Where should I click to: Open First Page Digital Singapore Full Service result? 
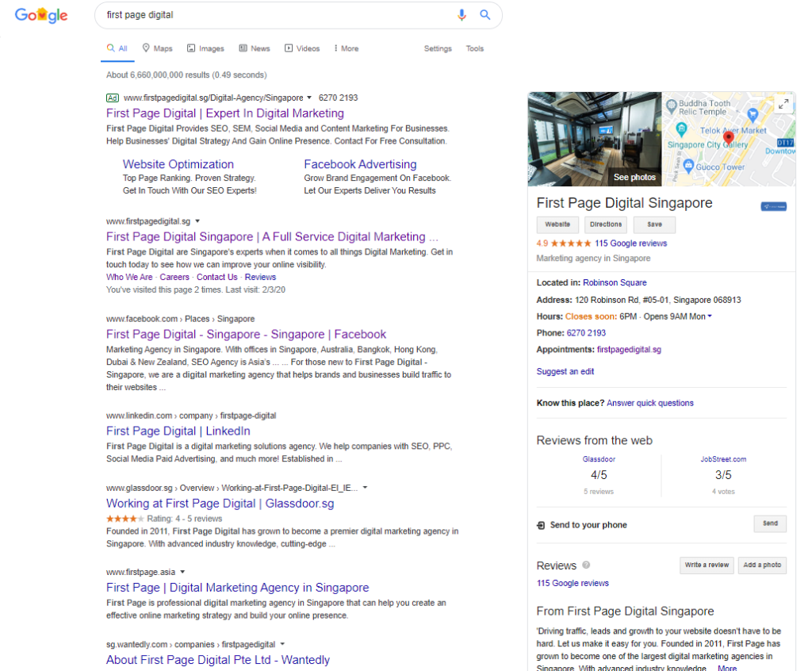[273, 237]
